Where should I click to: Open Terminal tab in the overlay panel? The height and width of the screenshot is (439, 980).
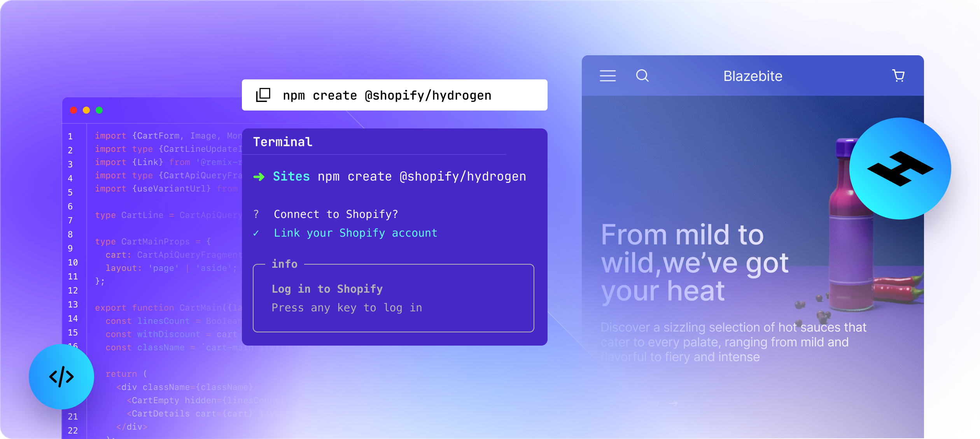[282, 141]
